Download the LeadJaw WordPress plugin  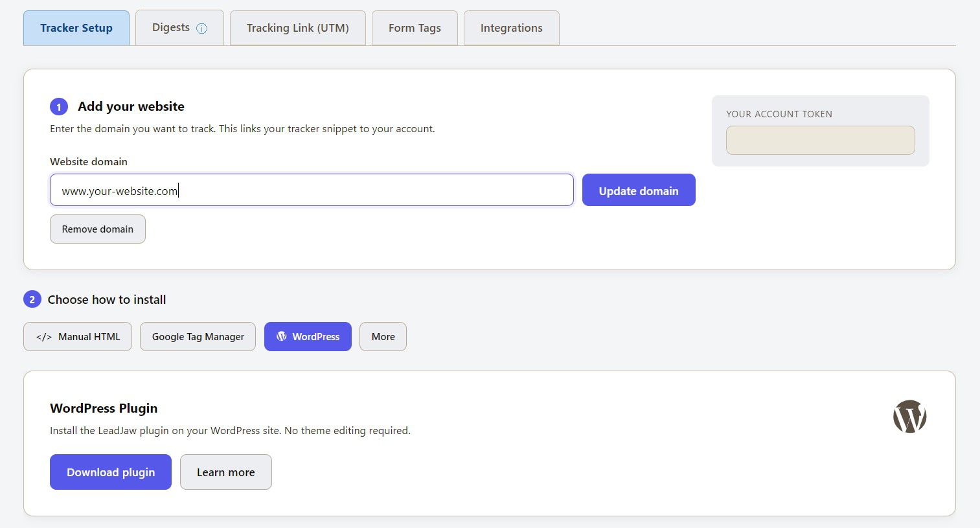111,472
